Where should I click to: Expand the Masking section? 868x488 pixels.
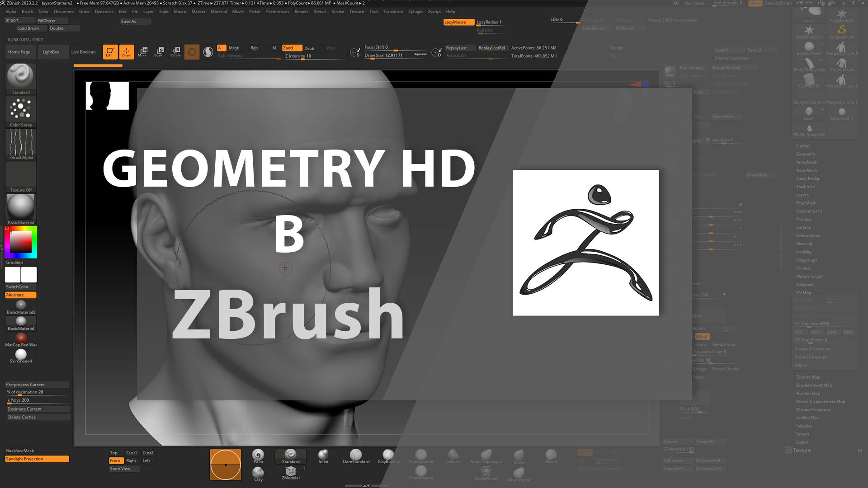(x=804, y=244)
